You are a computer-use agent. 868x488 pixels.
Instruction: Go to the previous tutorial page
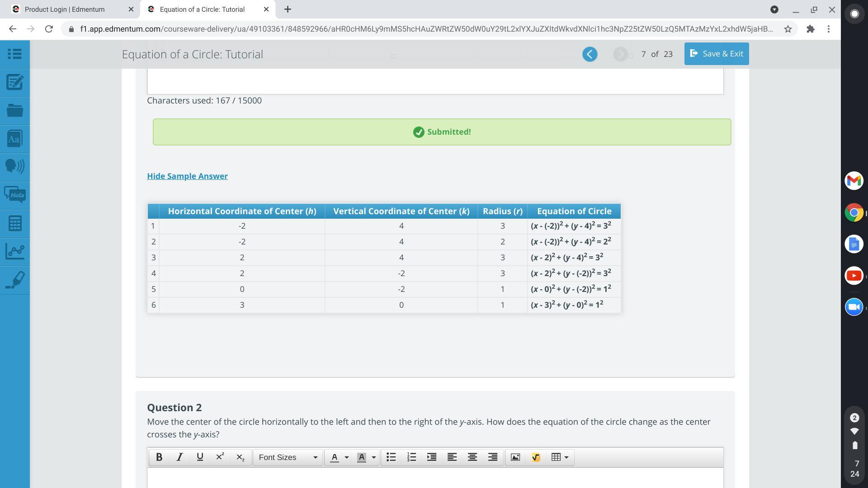click(x=590, y=54)
